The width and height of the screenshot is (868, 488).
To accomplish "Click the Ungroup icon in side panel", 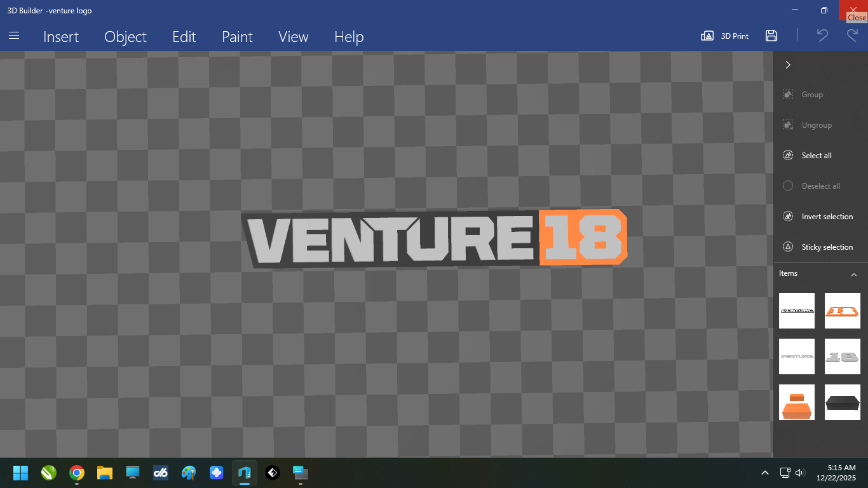I will pos(788,125).
